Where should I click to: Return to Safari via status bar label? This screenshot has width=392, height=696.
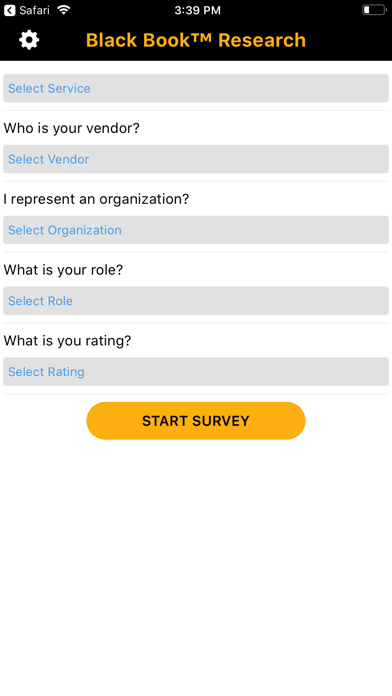point(34,10)
